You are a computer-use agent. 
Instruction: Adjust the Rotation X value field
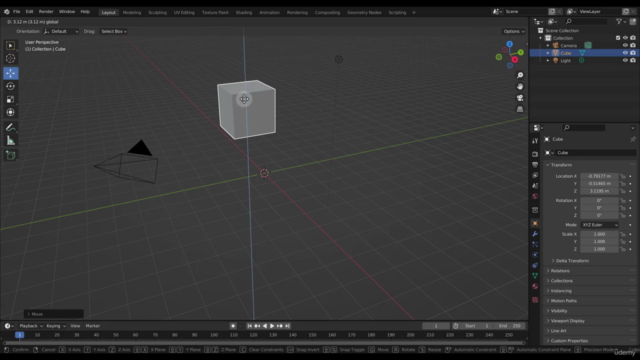[x=599, y=200]
